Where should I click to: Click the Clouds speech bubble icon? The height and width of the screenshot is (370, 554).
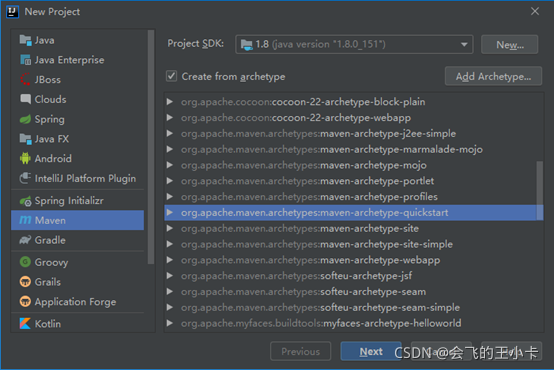pos(25,99)
